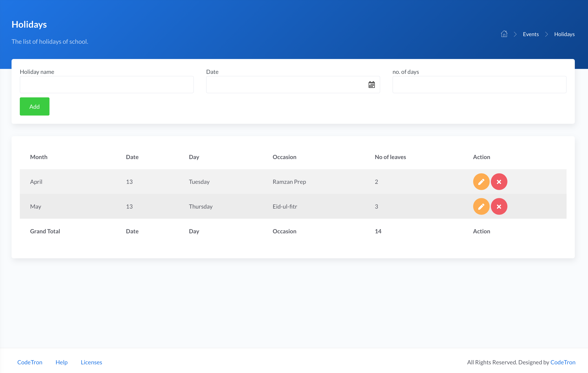The height and width of the screenshot is (373, 588).
Task: Click the home breadcrumb icon
Action: click(x=504, y=34)
